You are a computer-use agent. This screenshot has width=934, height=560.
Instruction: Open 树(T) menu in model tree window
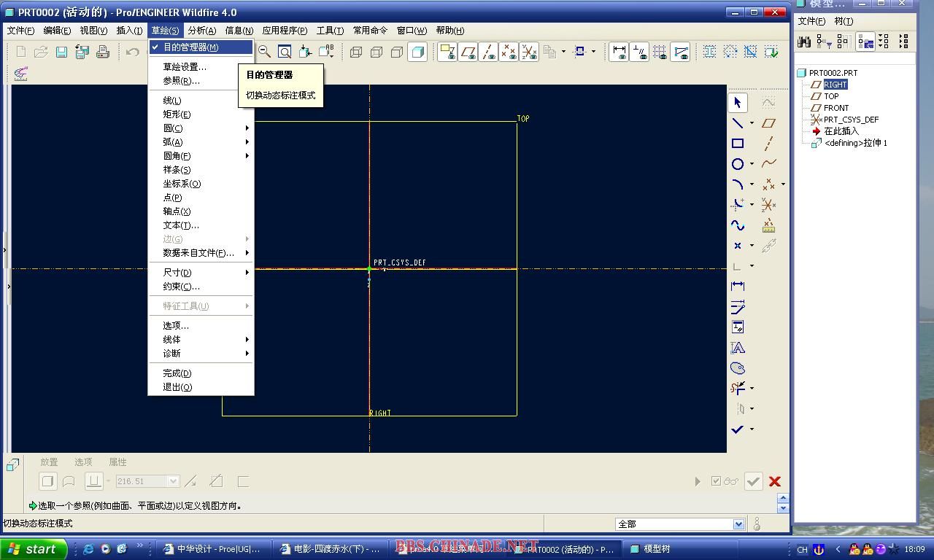click(844, 21)
